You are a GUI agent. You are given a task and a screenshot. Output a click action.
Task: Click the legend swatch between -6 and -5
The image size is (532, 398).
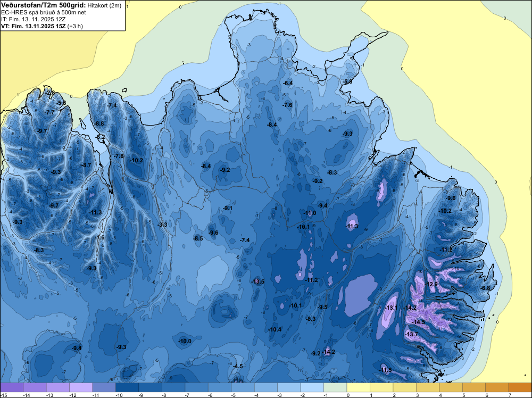coord(220,387)
